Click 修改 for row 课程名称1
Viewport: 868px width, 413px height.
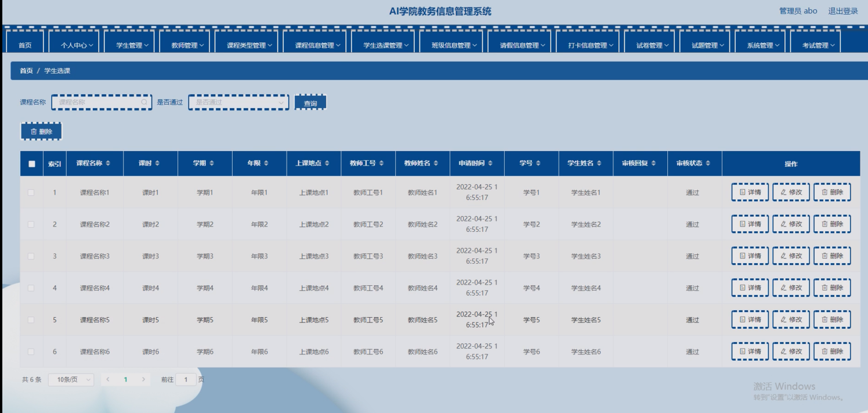[791, 192]
